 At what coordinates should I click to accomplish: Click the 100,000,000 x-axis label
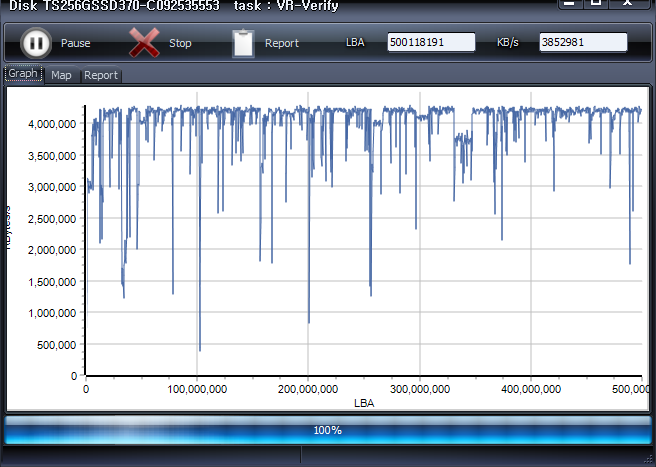197,389
